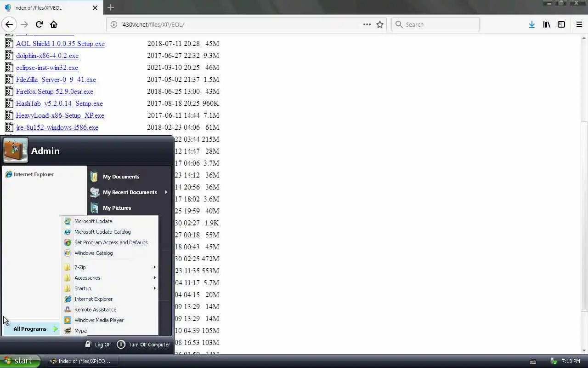Expand the Startup program folder

tap(110, 288)
